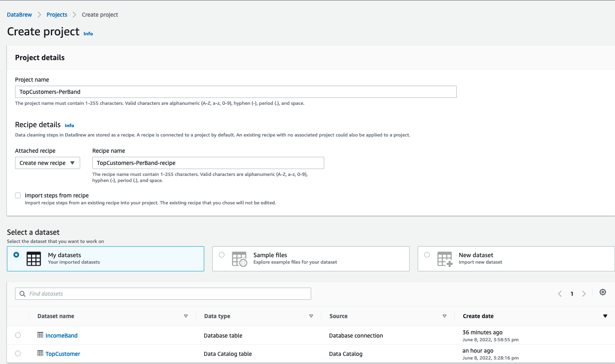Open Source column filter arrow
The height and width of the screenshot is (364, 615).
(445, 316)
